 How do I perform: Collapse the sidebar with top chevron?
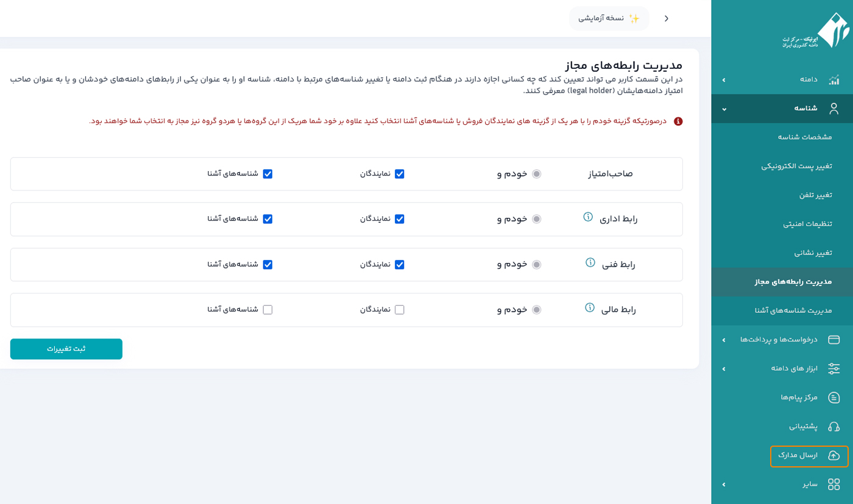(666, 19)
